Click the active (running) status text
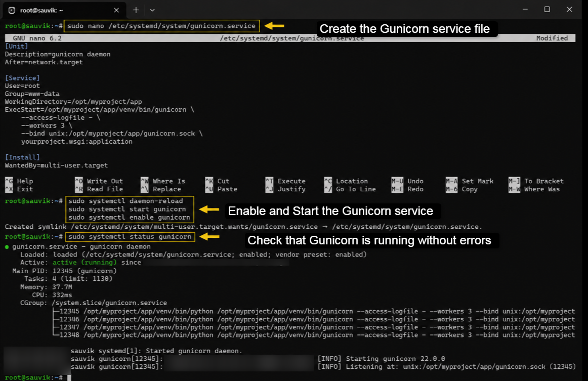Viewport: 588px width, 381px height. point(85,263)
